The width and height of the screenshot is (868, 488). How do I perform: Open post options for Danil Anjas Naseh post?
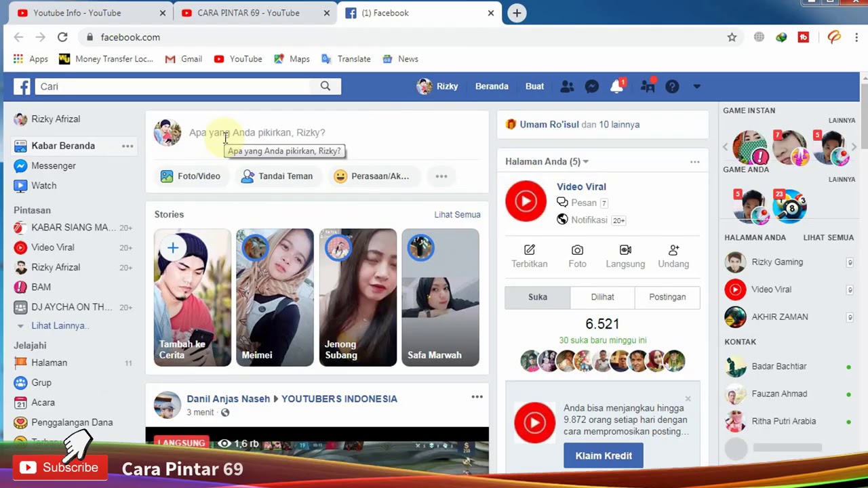click(477, 397)
